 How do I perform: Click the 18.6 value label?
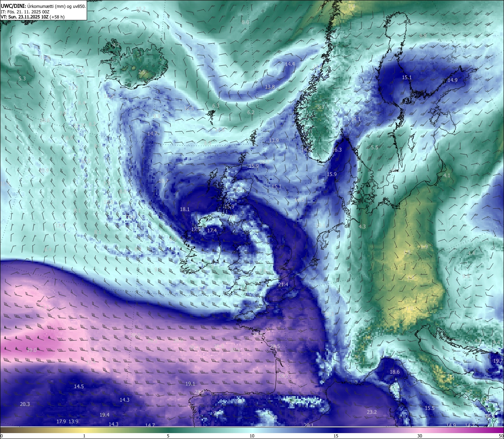pyautogui.click(x=395, y=372)
